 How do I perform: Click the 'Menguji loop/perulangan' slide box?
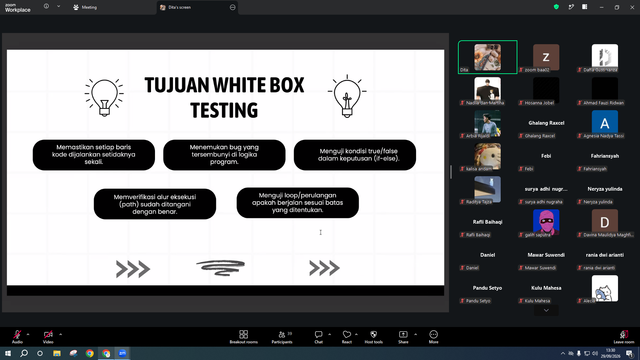tap(298, 203)
